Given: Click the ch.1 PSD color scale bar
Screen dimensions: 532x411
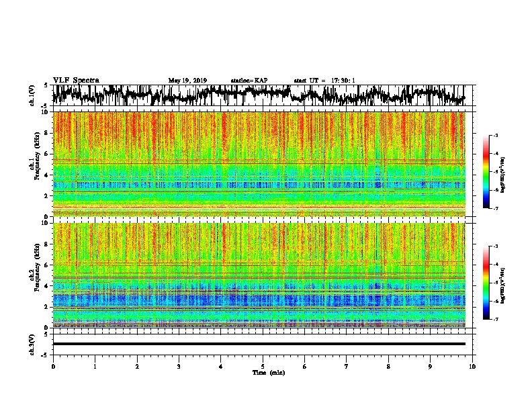Looking at the screenshot, I should pos(486,172).
